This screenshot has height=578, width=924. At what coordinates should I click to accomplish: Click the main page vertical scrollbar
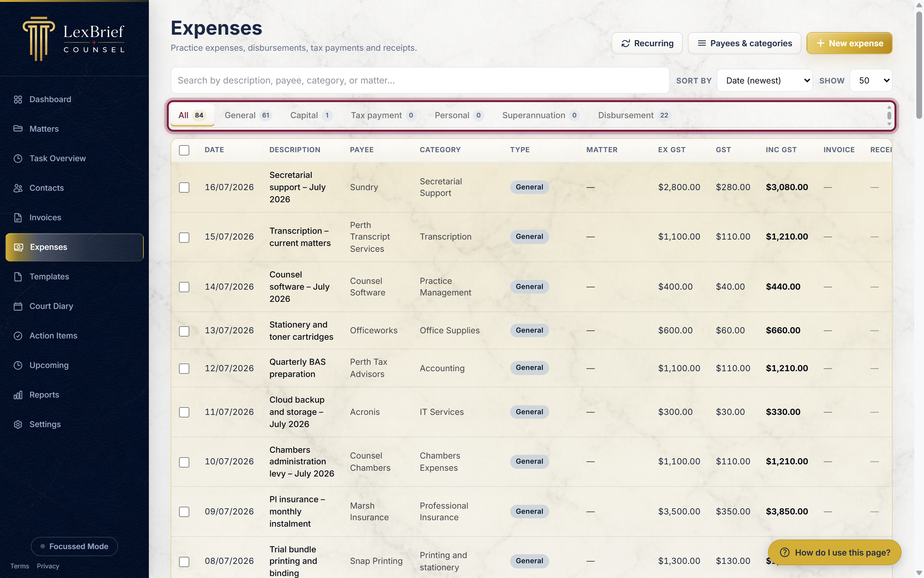pyautogui.click(x=919, y=65)
